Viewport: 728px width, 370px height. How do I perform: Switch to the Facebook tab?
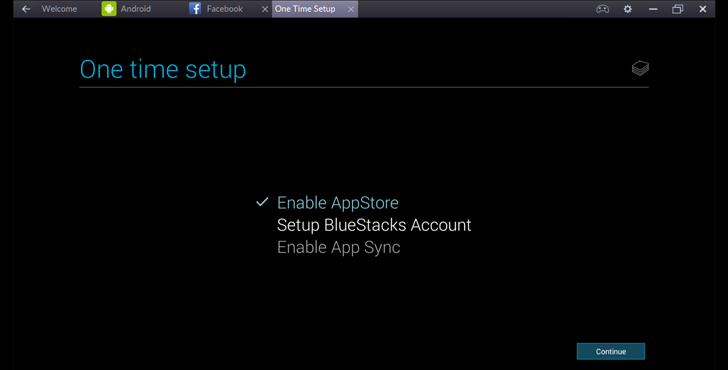[225, 9]
